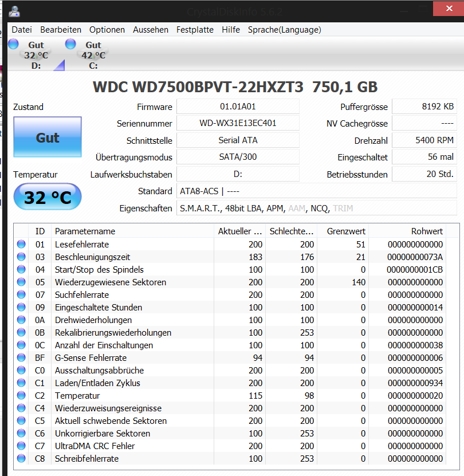
Task: Click status orb of Ausschaltungsabbrüche row
Action: 21,370
